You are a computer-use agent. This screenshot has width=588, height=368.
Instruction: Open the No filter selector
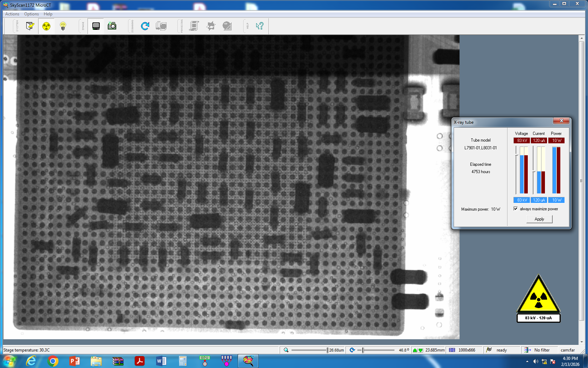click(x=541, y=350)
